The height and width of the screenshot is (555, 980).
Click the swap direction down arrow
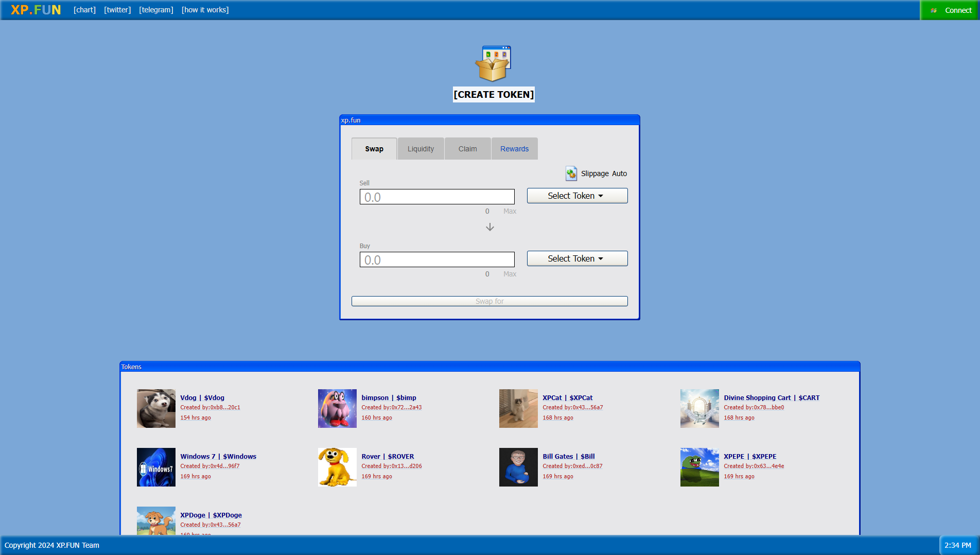tap(490, 227)
